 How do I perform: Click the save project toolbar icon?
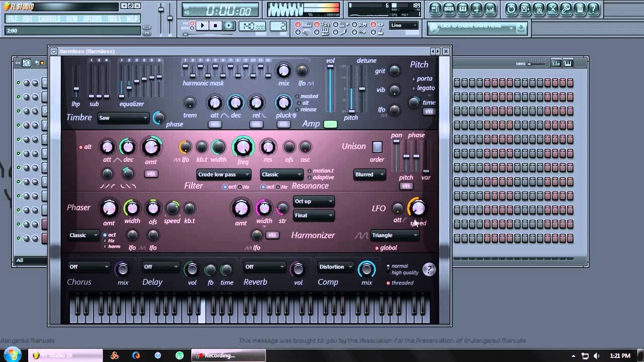525,9
